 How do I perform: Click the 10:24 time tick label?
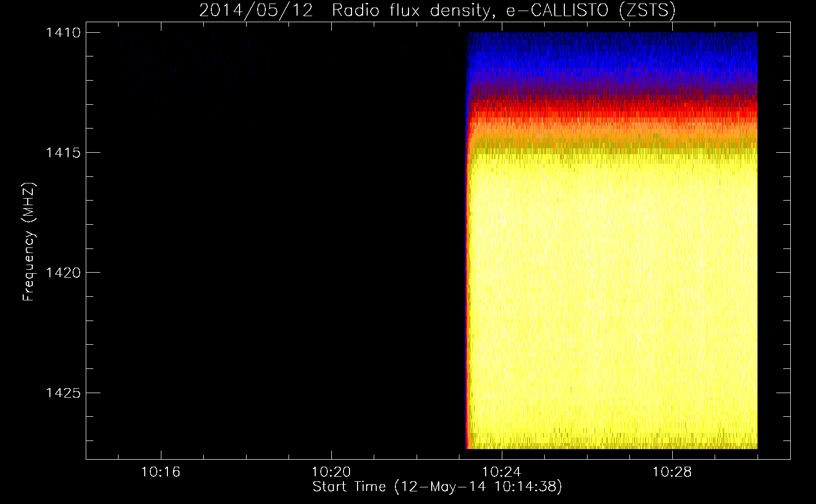click(502, 472)
